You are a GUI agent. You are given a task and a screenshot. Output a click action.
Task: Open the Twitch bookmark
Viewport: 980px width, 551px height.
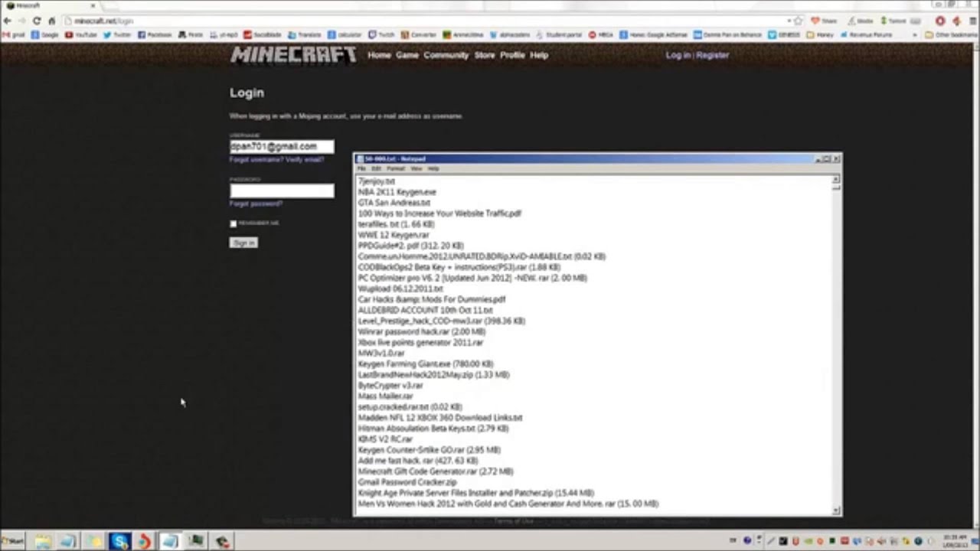coord(382,34)
